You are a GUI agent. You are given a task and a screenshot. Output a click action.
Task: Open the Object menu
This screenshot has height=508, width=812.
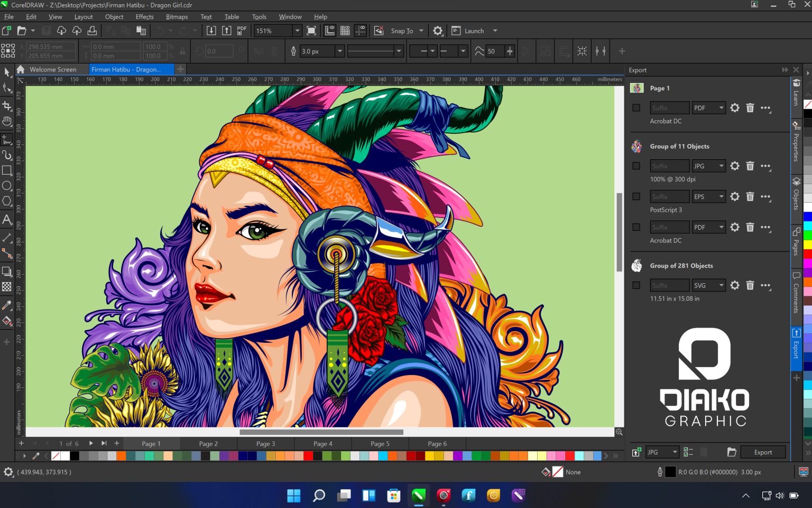(x=114, y=17)
